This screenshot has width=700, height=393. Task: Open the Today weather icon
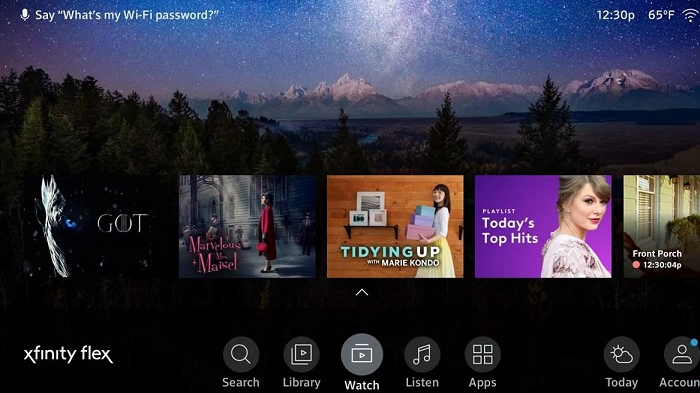coord(621,355)
